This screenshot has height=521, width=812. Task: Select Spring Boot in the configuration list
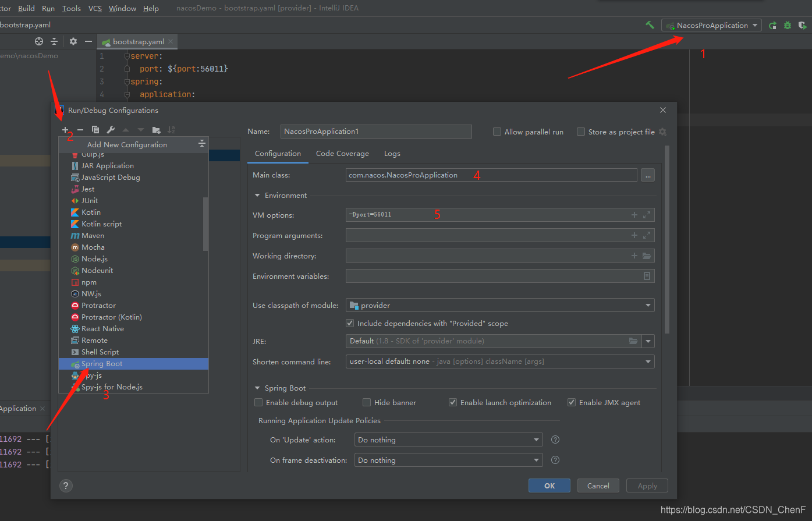pyautogui.click(x=133, y=364)
